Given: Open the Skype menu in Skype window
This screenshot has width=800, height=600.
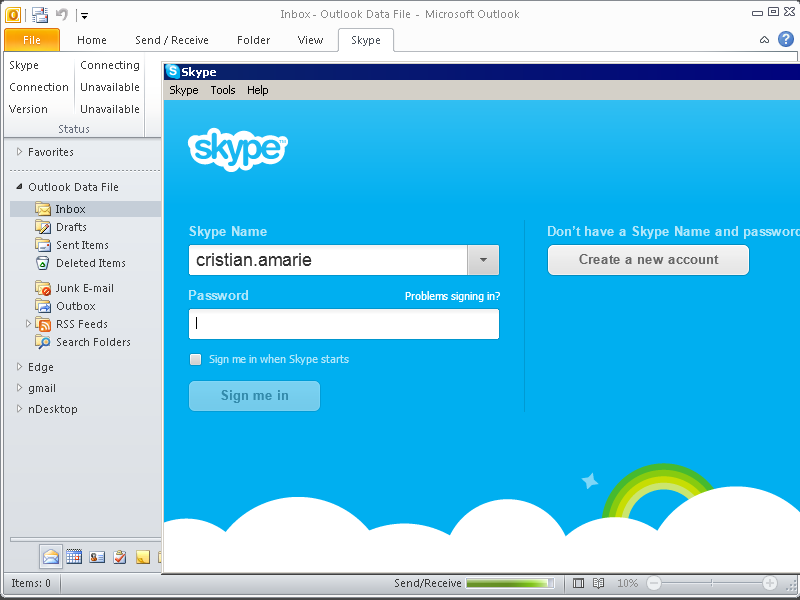Looking at the screenshot, I should (x=184, y=90).
